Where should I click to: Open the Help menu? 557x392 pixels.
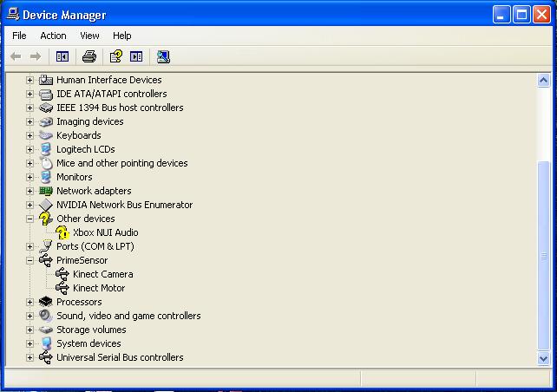click(121, 36)
